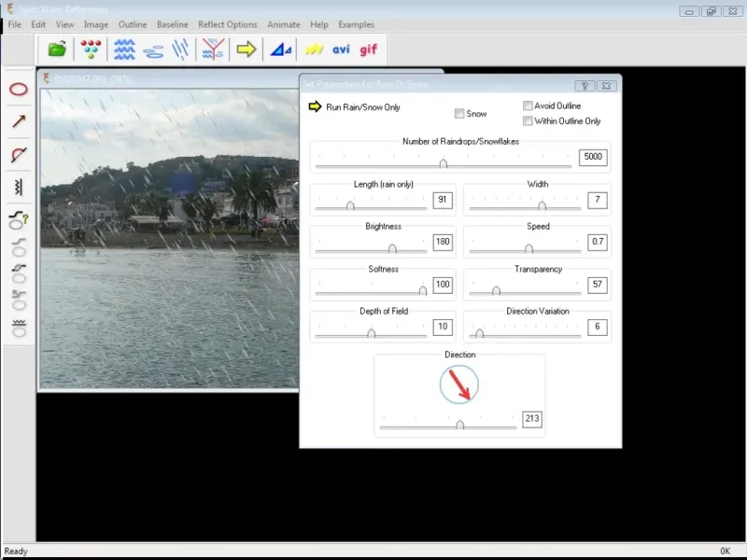Click the concentric ripple rings toolbar icon
The image size is (747, 560).
click(x=153, y=49)
